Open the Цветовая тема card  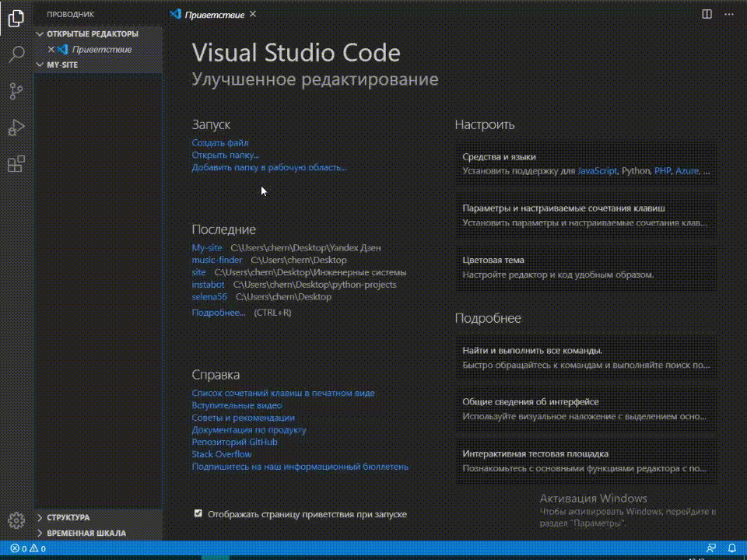point(587,267)
